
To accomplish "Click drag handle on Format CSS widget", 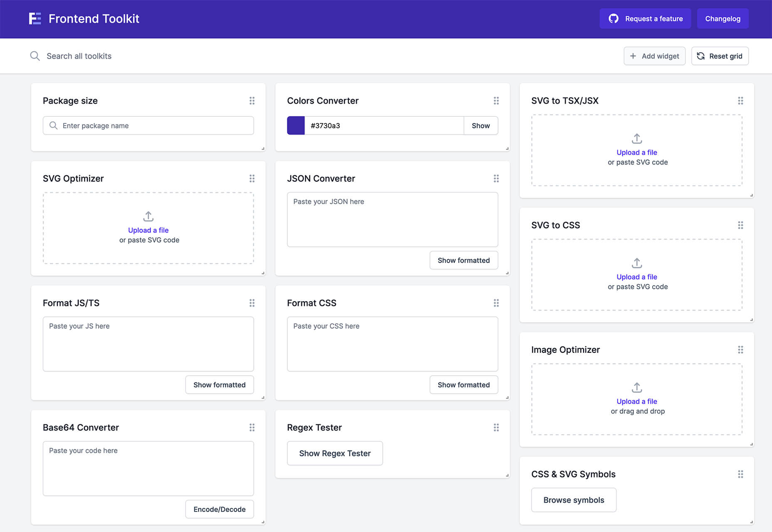I will coord(496,303).
